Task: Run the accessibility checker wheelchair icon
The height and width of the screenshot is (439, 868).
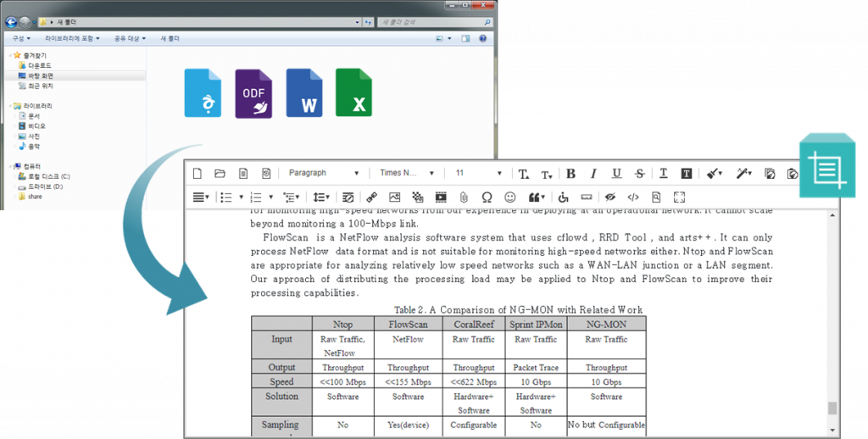Action: (x=563, y=197)
